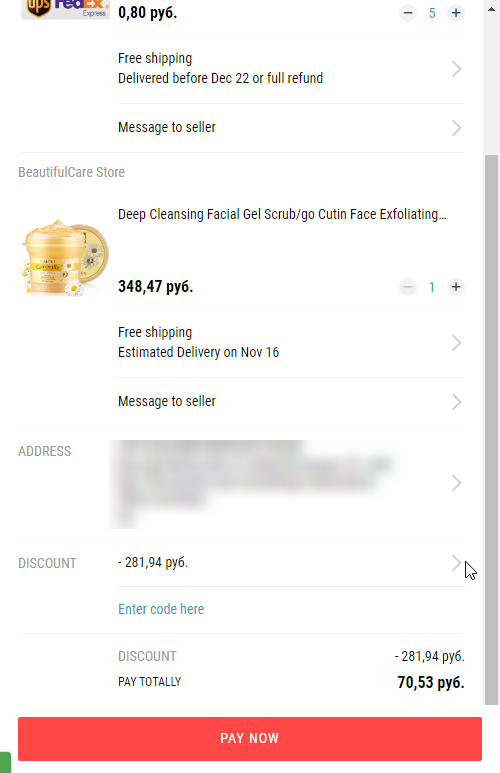Click the UPS FedEx product image
Viewport: 500px width, 773px height.
pos(66,9)
